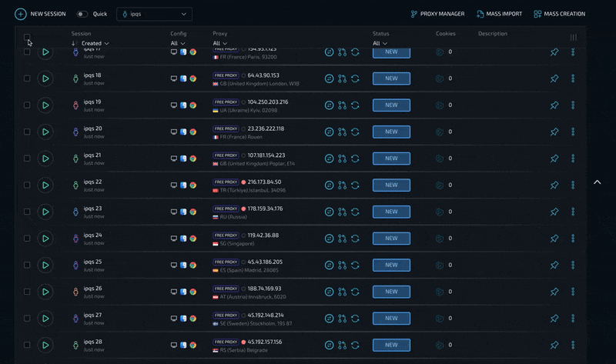
Task: Toggle the Quick switch
Action: tap(82, 14)
